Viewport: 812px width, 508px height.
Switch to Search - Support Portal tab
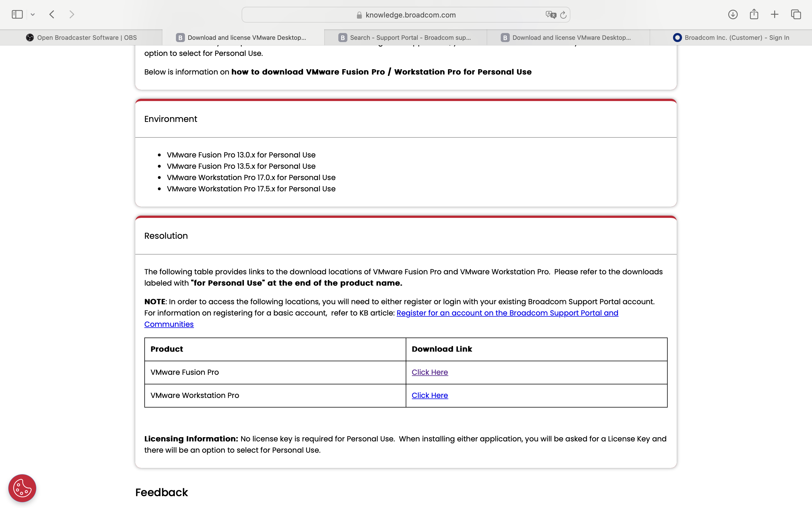click(x=406, y=38)
